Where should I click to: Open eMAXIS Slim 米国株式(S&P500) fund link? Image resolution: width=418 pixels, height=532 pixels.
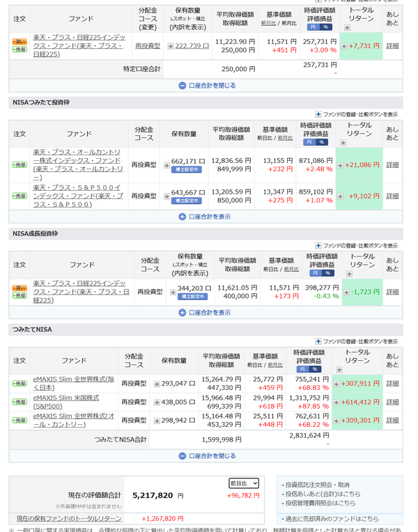click(x=66, y=402)
